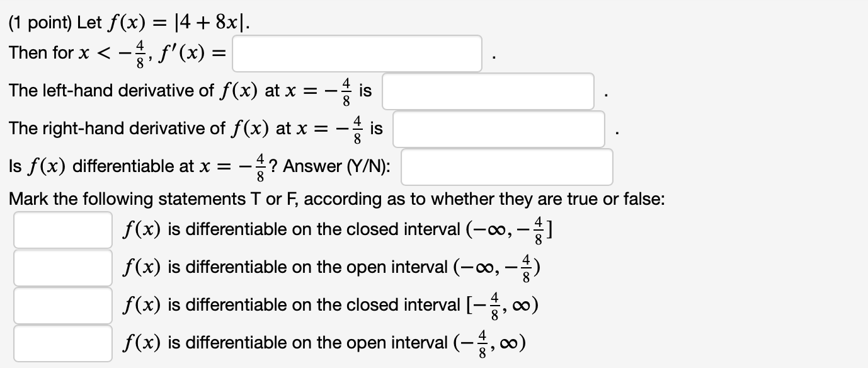Image resolution: width=868 pixels, height=368 pixels.
Task: Click the 'Is f(x) differentiable' question text
Action: click(189, 166)
